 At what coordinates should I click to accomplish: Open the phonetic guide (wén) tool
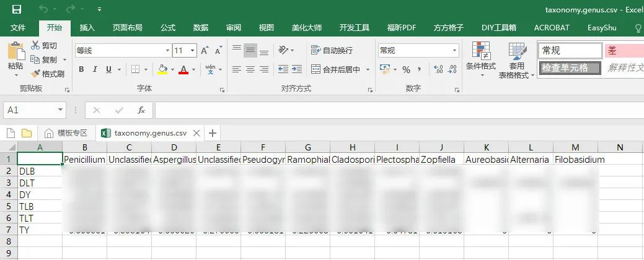point(210,69)
